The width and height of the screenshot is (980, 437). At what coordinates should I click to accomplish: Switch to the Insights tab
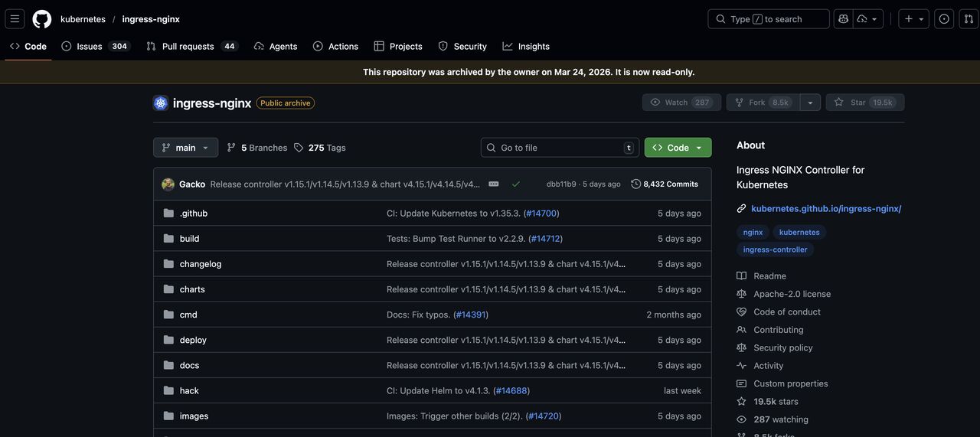coord(526,47)
